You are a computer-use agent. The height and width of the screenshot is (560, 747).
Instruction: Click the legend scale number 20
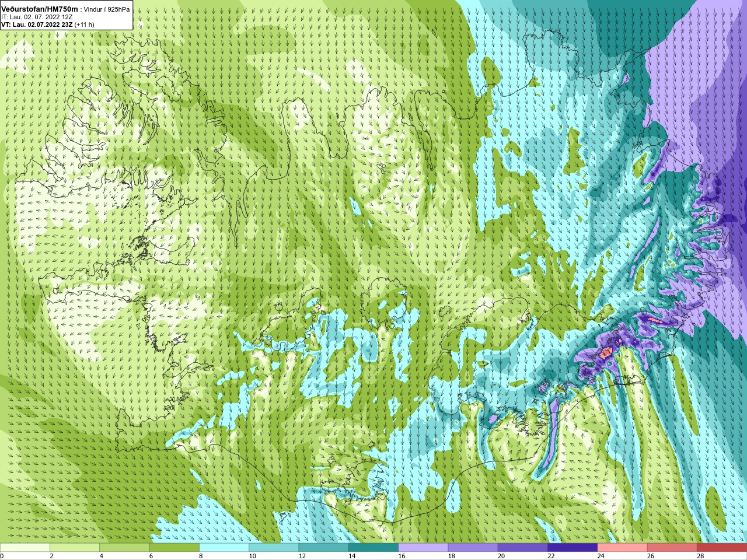point(501,556)
